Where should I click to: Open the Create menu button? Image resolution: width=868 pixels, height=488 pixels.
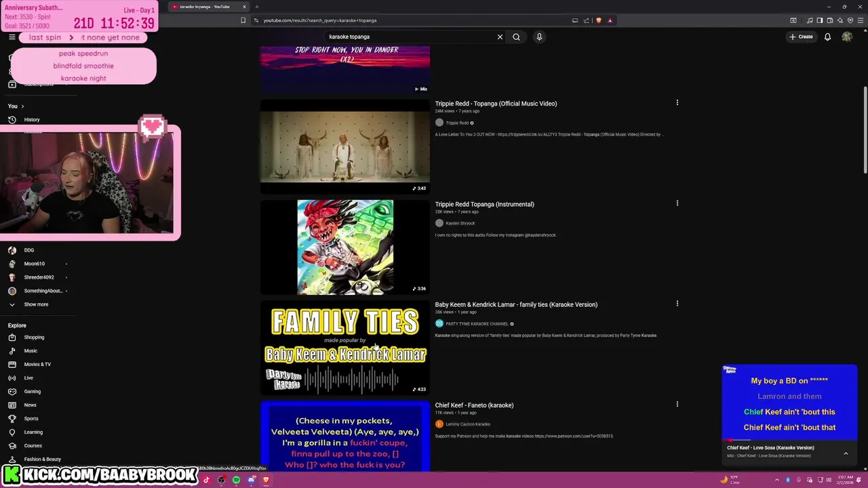pos(801,37)
